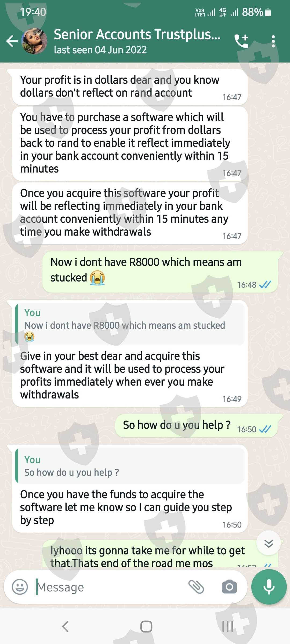Viewport: 290px width, 644px height.
Task: Tap quoted reply 'Now i dont have R8000'
Action: coord(130,324)
